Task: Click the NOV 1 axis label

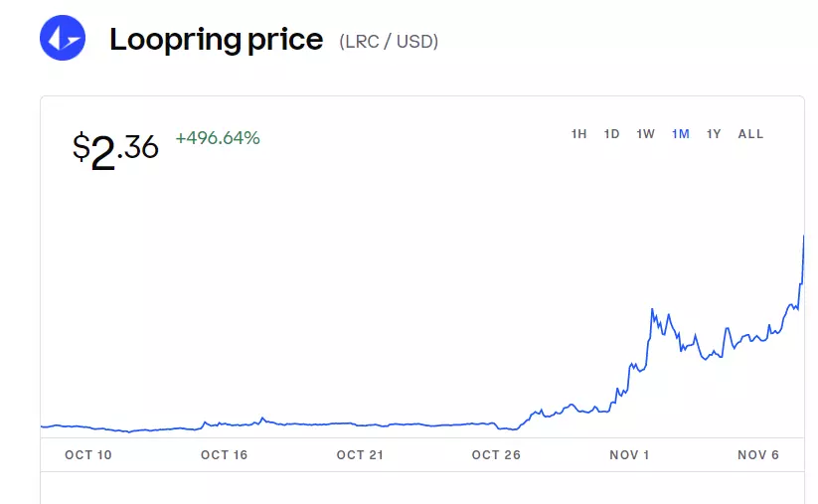Action: [629, 455]
